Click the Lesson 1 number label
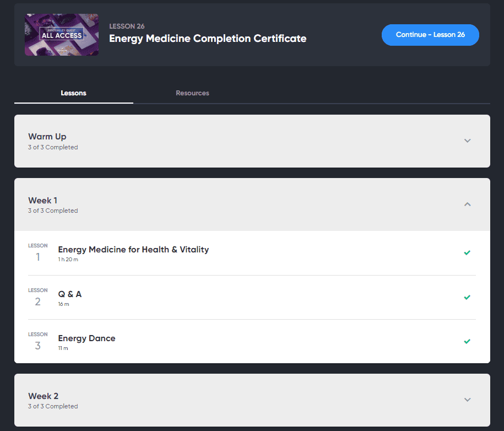Screen dimensions: 504x431 (x=37, y=252)
